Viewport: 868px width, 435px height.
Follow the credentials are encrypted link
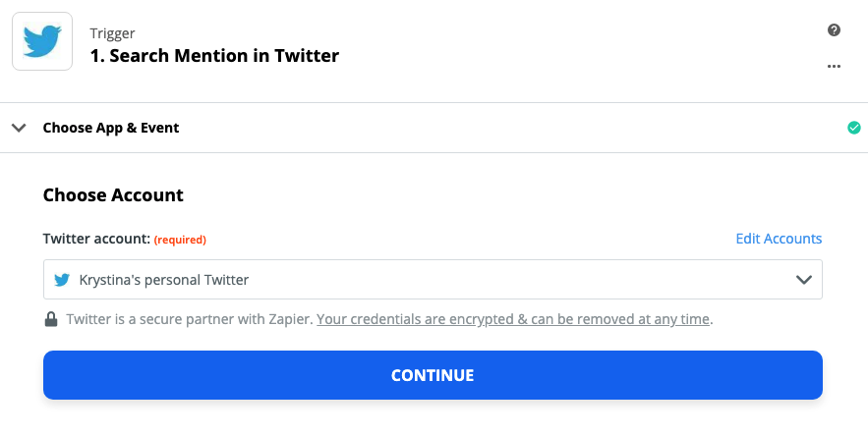tap(513, 319)
